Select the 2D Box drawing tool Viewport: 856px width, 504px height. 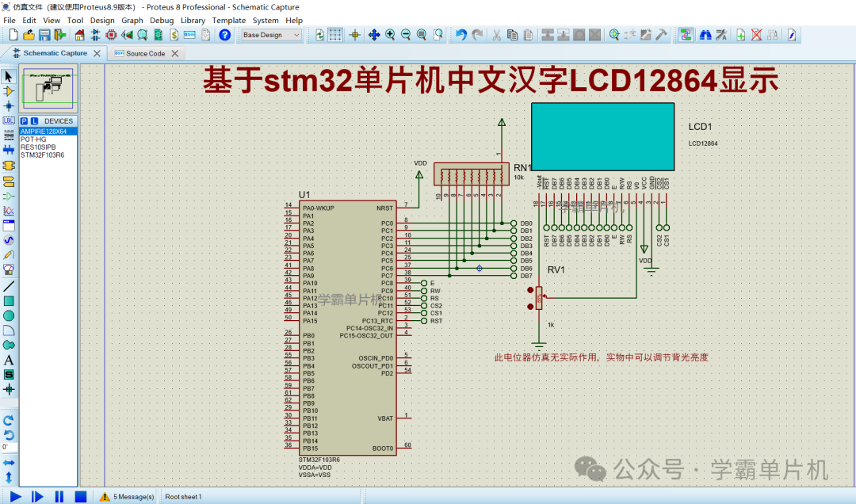pyautogui.click(x=9, y=301)
